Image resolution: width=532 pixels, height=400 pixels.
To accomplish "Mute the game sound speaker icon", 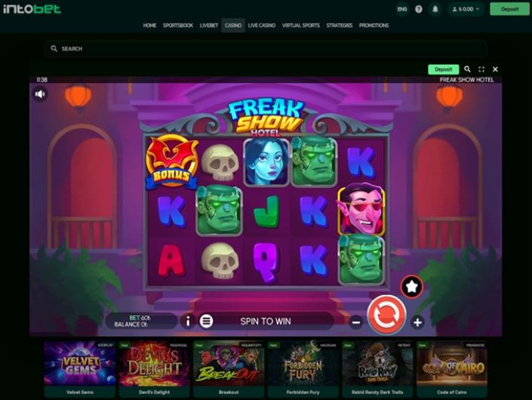I will [x=40, y=94].
